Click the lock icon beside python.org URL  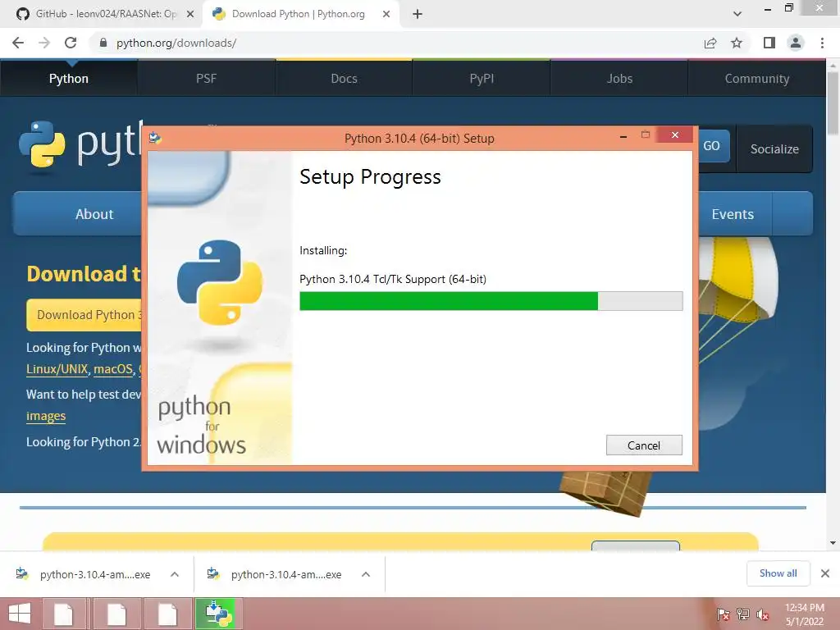coord(103,43)
